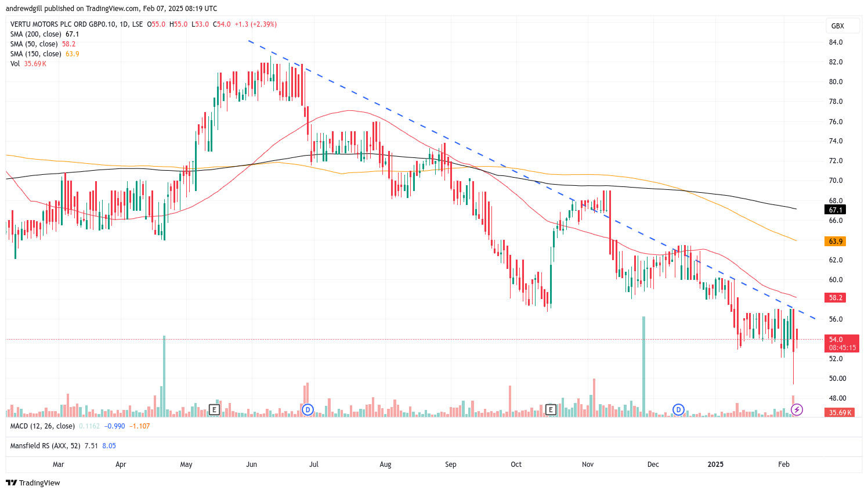Viewport: 868px width, 493px height.
Task: Click the TradingView logo at bottom left
Action: tap(33, 483)
